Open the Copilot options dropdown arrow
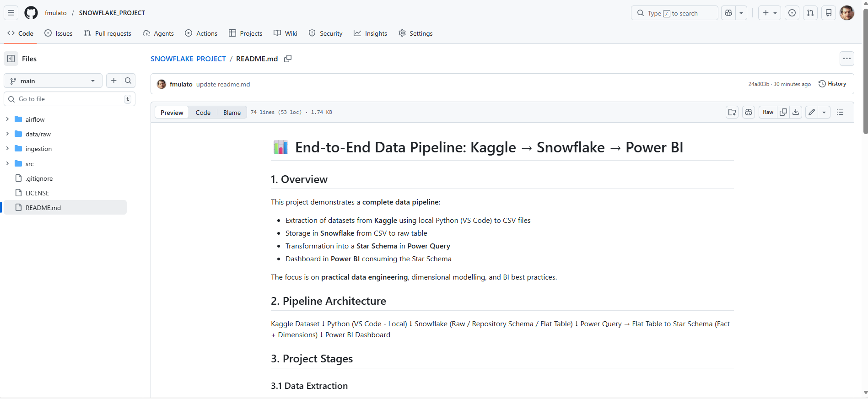Screen dimensions: 868x399 741,13
